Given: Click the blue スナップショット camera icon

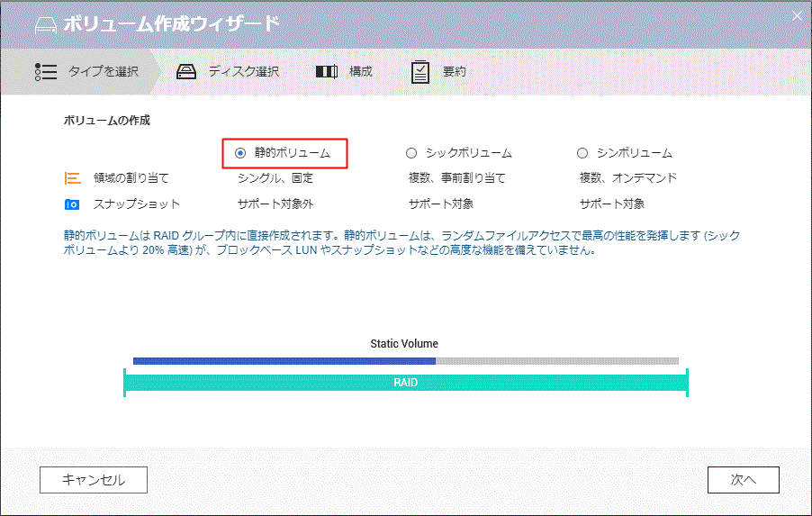Looking at the screenshot, I should pos(72,204).
